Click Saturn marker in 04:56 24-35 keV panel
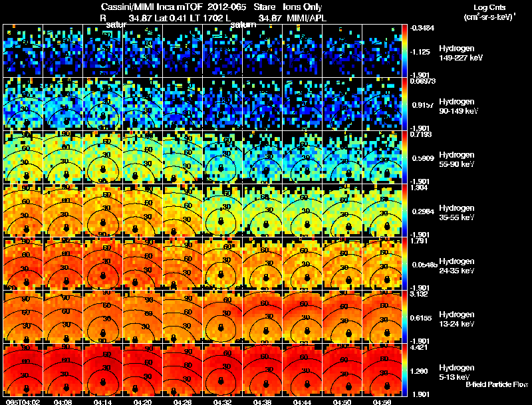This screenshot has height=405, width=532. point(387,279)
